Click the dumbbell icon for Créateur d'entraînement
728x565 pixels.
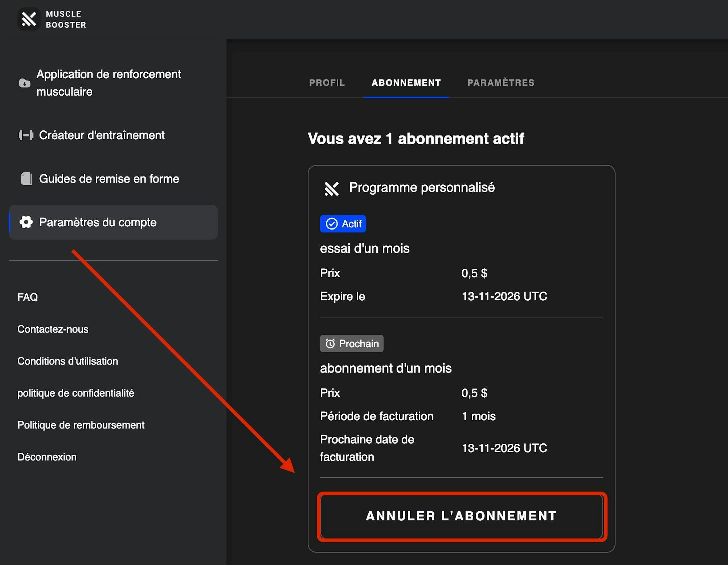(26, 135)
